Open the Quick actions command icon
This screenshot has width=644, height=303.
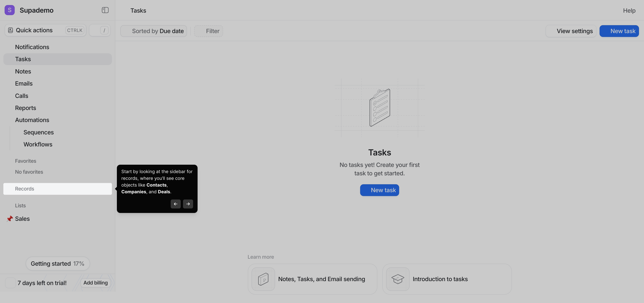[11, 30]
